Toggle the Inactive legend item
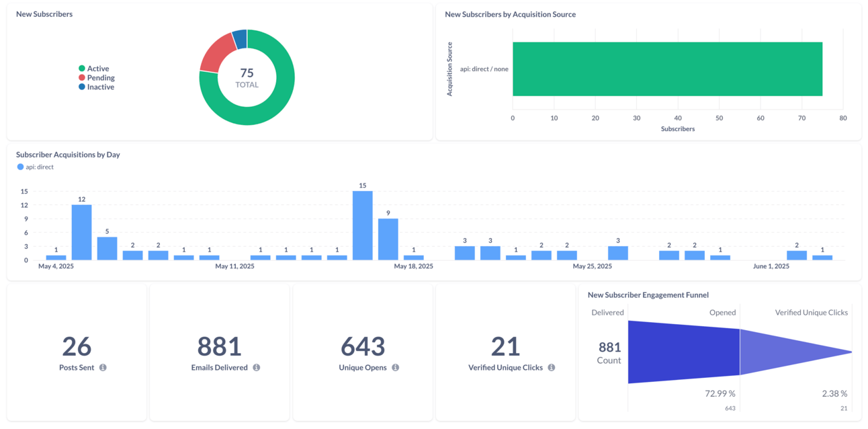The height and width of the screenshot is (429, 868). click(96, 87)
